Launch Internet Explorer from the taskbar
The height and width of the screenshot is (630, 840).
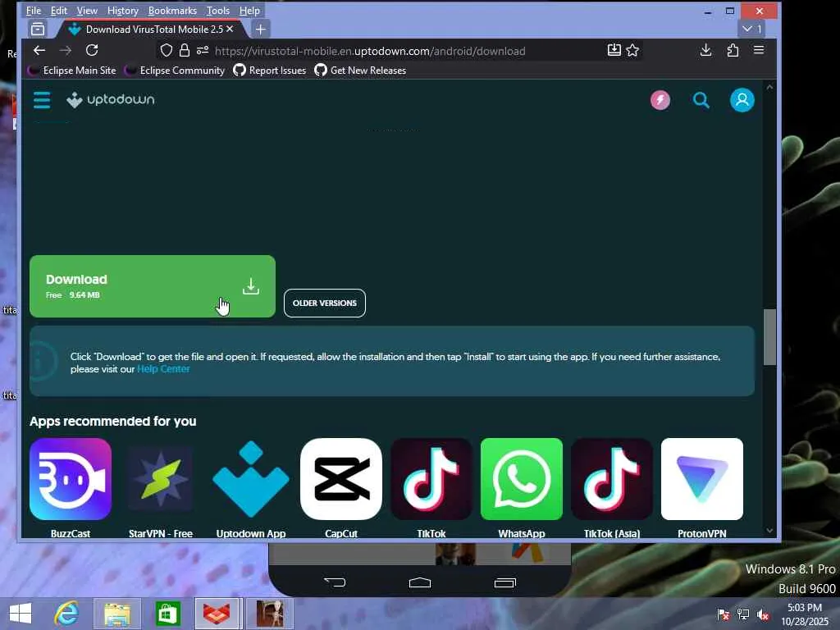pyautogui.click(x=66, y=614)
